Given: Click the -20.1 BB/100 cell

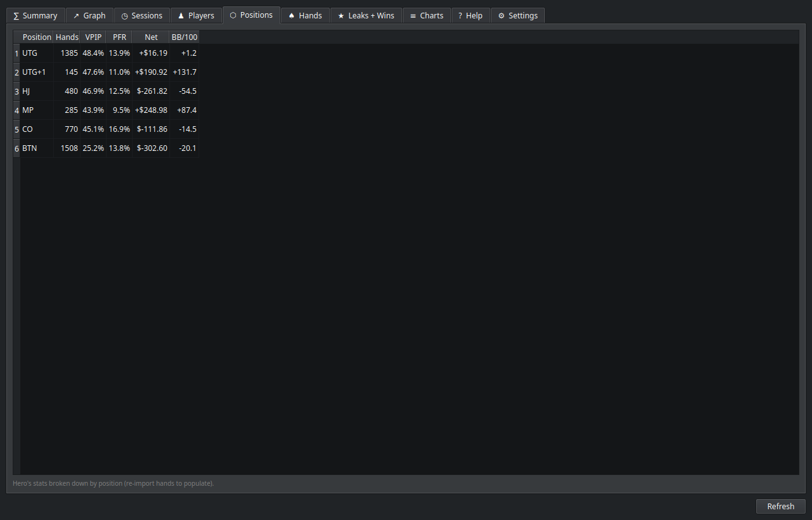Looking at the screenshot, I should (x=185, y=148).
